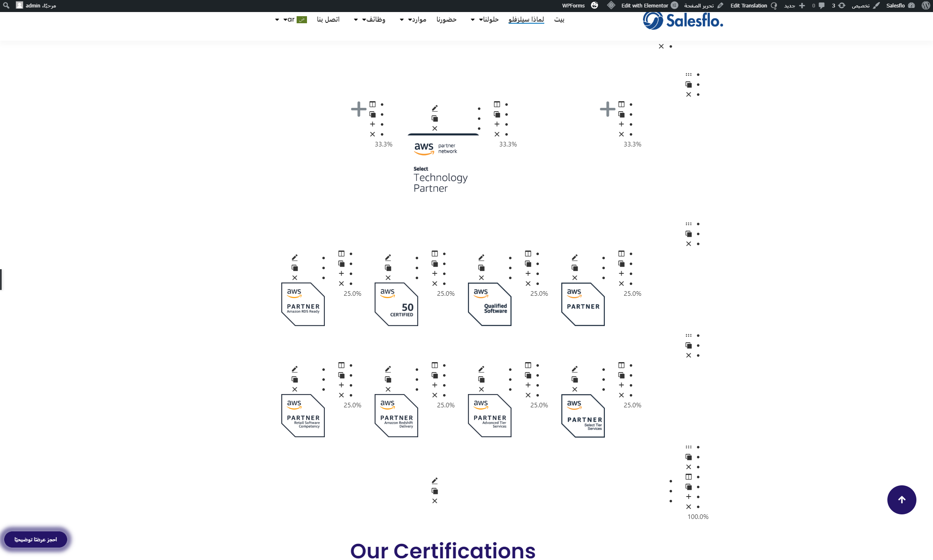Open WPForms in the admin bar
Viewport: 933px width, 560px height.
pyautogui.click(x=573, y=5)
